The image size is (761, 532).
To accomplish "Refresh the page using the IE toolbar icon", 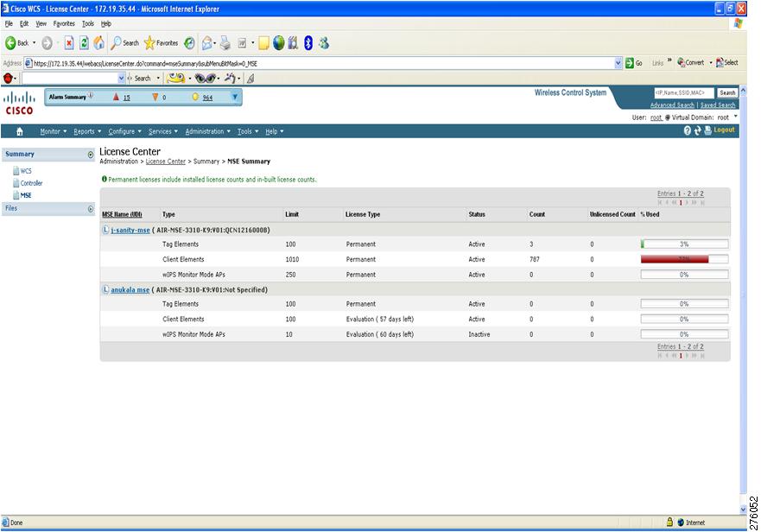I will 84,43.
